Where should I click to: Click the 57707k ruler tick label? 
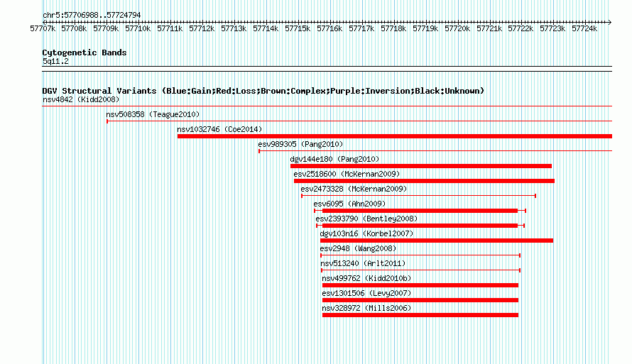(x=43, y=28)
